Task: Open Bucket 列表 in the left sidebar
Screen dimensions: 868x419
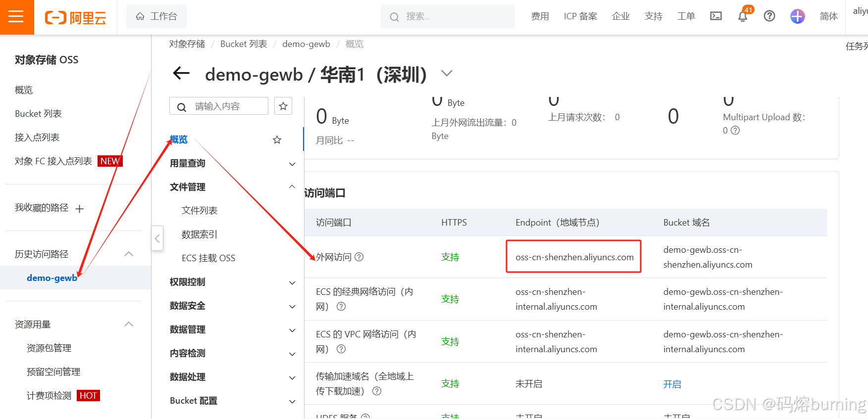Action: point(38,114)
